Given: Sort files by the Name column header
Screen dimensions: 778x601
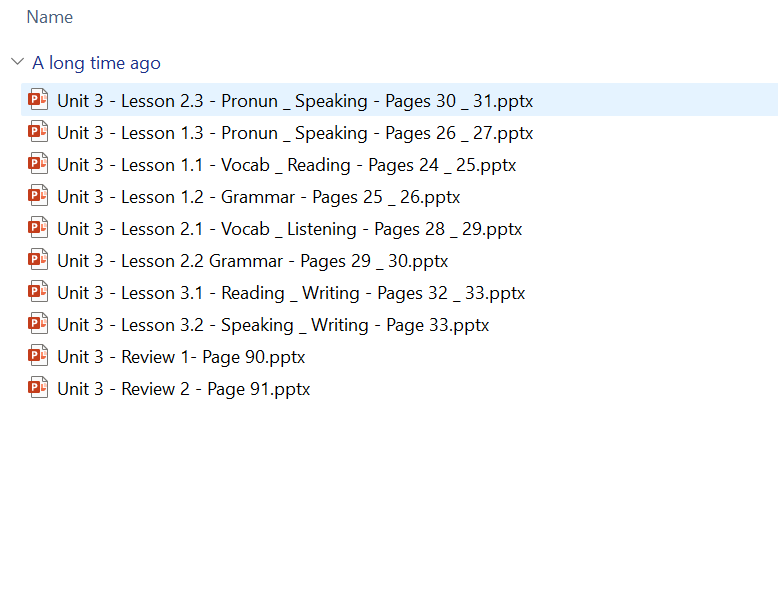Looking at the screenshot, I should (49, 17).
